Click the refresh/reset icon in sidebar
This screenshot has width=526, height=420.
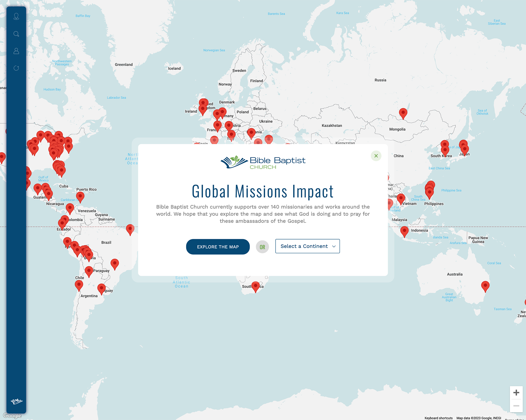(x=16, y=68)
